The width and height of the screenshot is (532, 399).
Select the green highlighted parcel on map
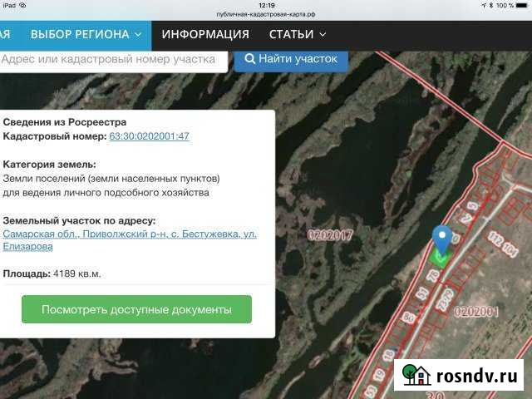click(440, 259)
